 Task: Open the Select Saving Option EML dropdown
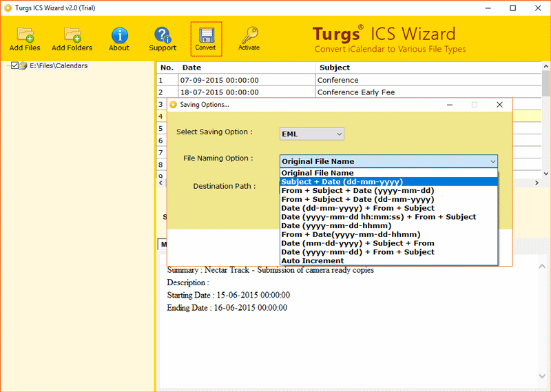312,134
